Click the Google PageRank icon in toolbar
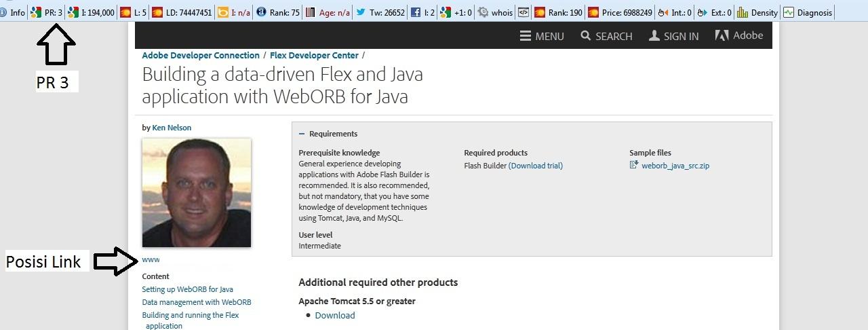868x330 pixels. [x=36, y=12]
